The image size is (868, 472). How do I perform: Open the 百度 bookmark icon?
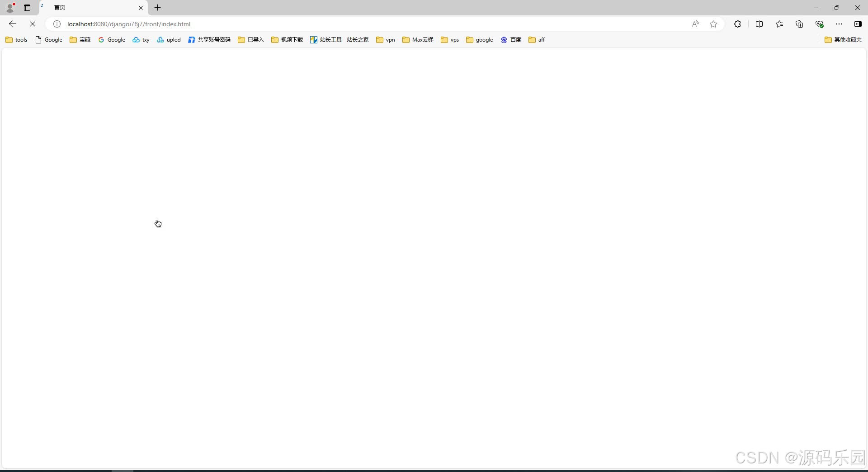(x=510, y=40)
